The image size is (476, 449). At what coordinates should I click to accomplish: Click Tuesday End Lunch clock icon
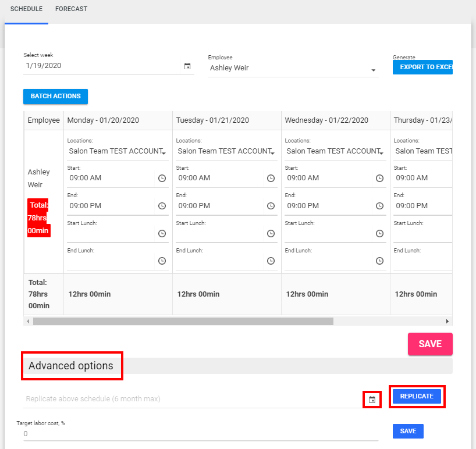tap(271, 261)
